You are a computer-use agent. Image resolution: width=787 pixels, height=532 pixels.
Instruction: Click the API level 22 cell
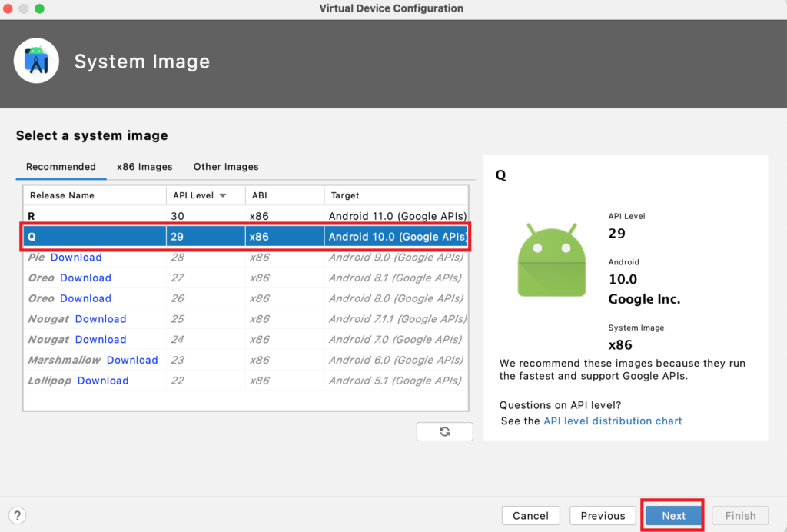(x=206, y=381)
